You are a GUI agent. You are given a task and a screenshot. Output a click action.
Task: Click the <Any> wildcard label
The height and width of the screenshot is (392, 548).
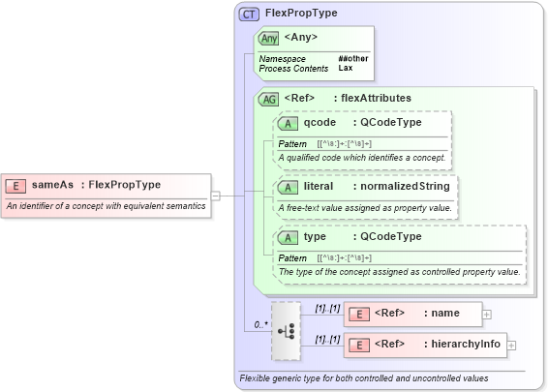pos(301,37)
